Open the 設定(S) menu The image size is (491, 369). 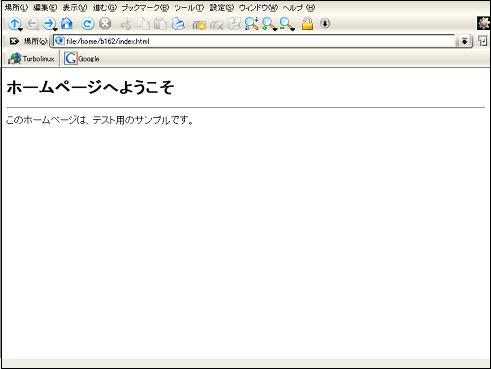tap(222, 8)
